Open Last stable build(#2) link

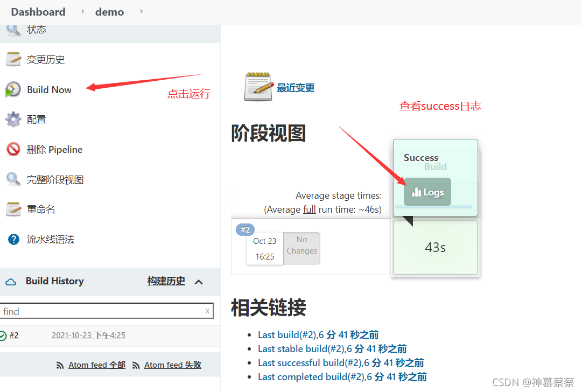click(x=332, y=349)
